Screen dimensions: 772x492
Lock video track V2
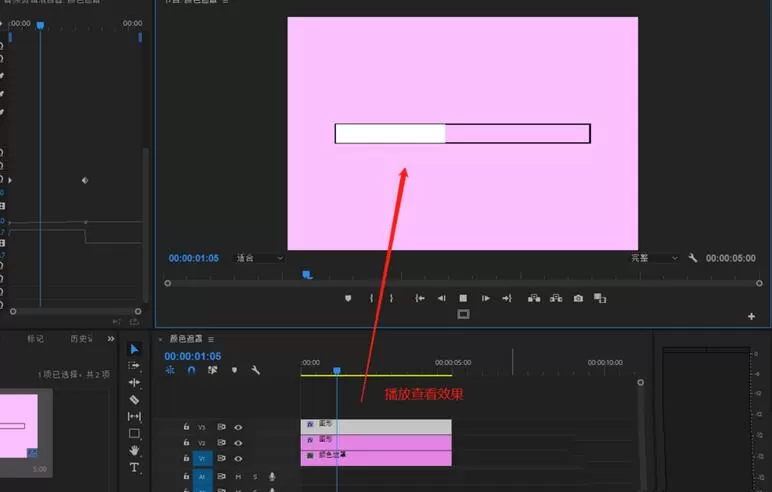pyautogui.click(x=186, y=443)
